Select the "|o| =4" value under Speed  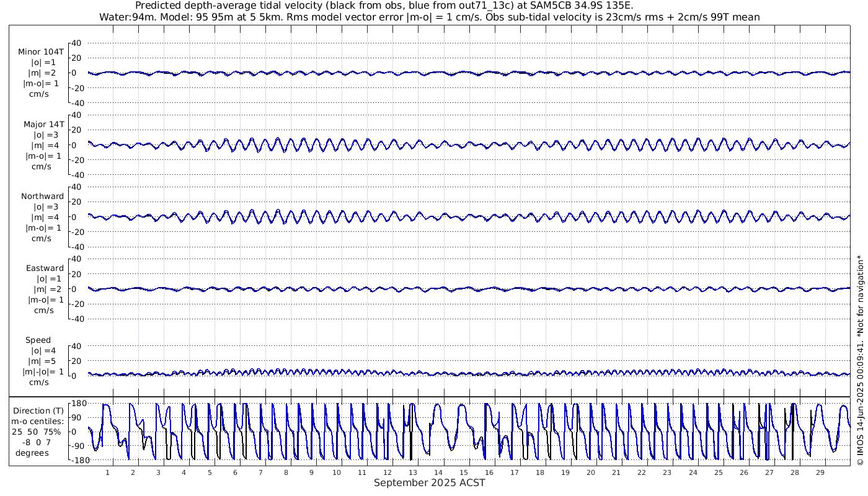45,351
